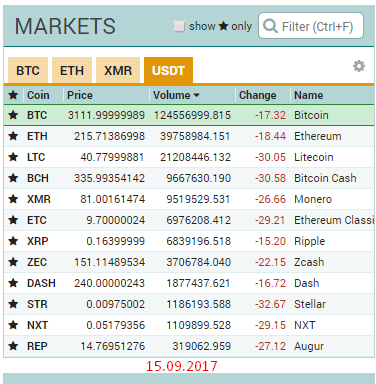Focus the Filter (Ctrl+F) input field

pos(311,26)
